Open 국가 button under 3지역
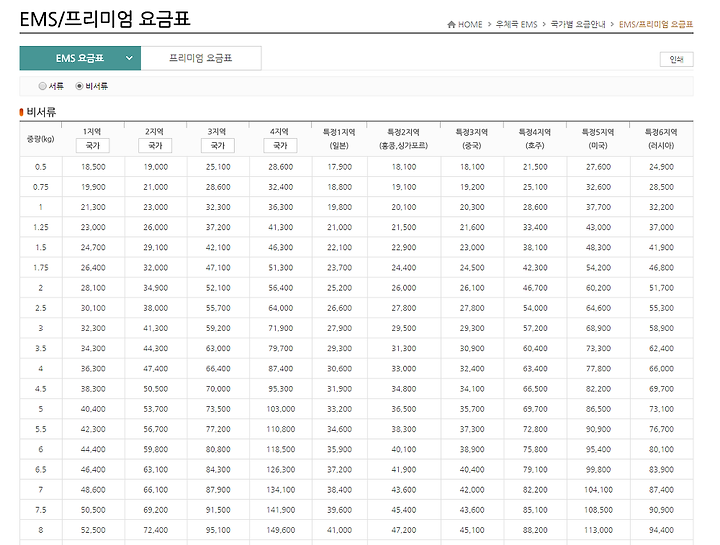720x545 pixels. pos(218,146)
